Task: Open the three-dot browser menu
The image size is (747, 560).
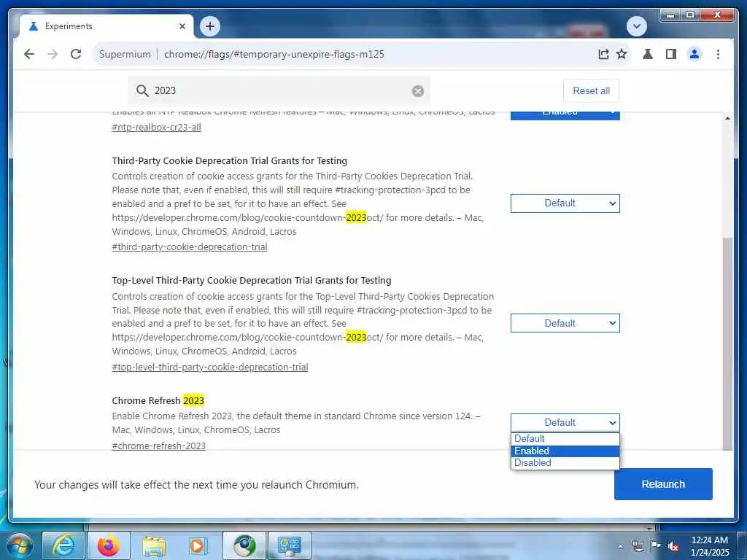Action: click(x=718, y=54)
